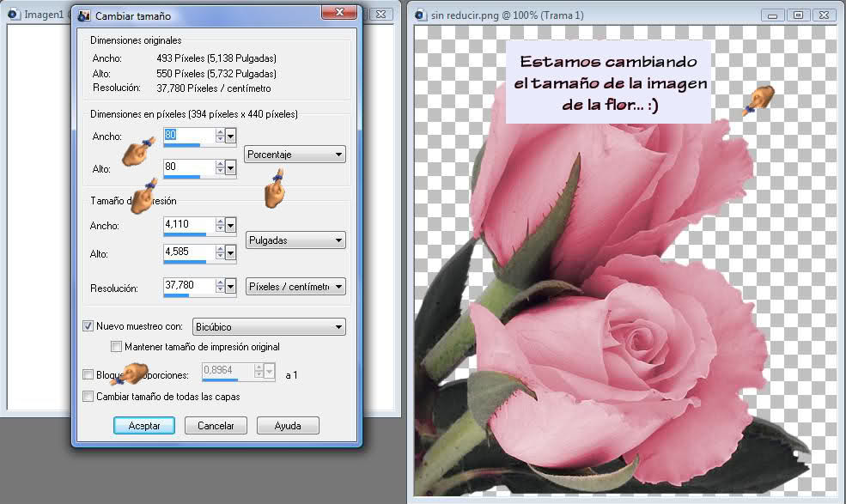Uncheck the Nuevo muestreo con checkbox
The image size is (846, 504).
tap(88, 326)
